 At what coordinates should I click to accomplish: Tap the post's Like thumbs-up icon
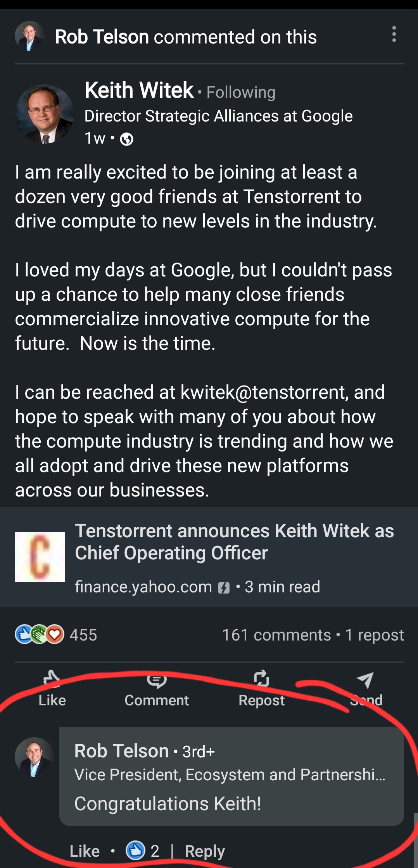(52, 679)
